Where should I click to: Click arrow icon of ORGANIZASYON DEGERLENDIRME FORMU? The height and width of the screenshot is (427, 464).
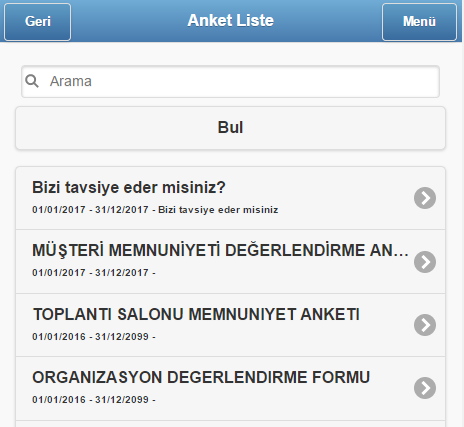(x=425, y=388)
